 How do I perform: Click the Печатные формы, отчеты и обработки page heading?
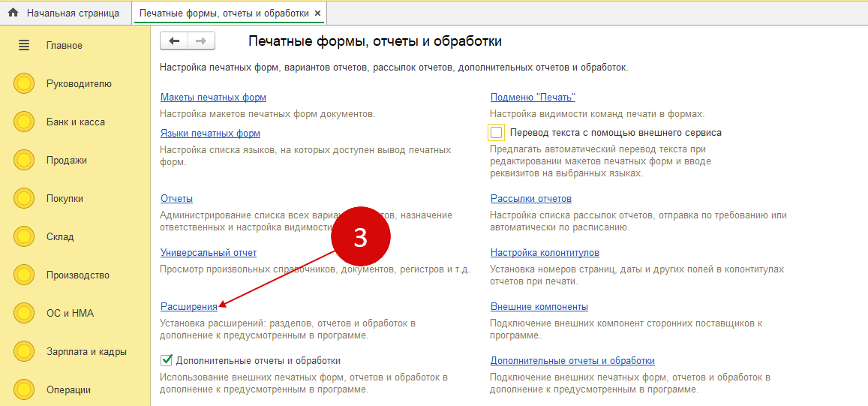[x=375, y=41]
